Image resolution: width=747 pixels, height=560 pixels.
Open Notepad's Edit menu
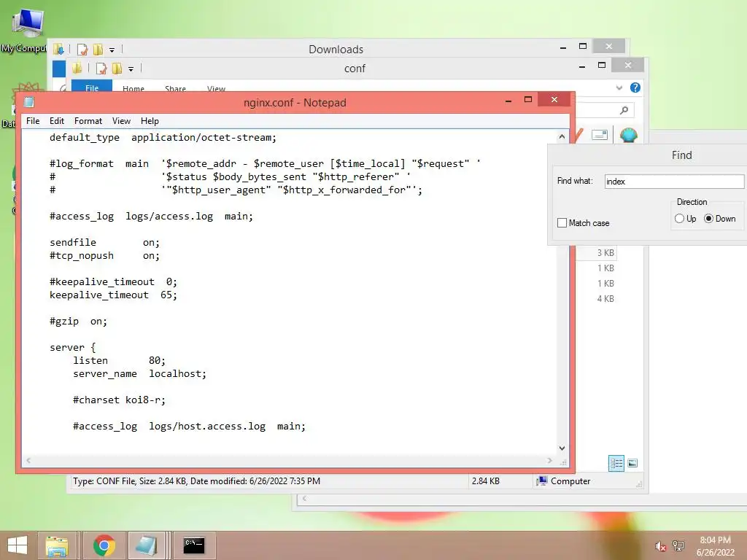coord(57,121)
